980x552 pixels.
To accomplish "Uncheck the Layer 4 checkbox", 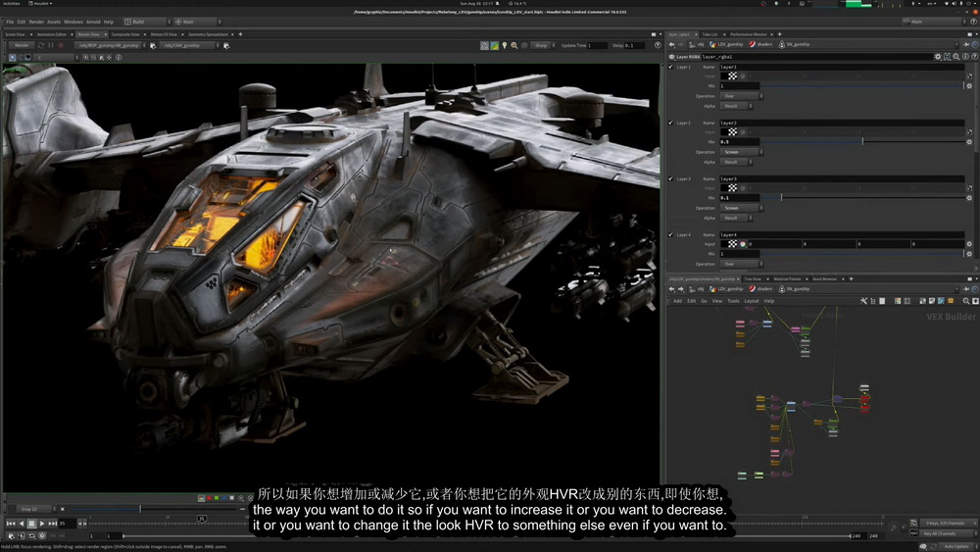I will 671,235.
